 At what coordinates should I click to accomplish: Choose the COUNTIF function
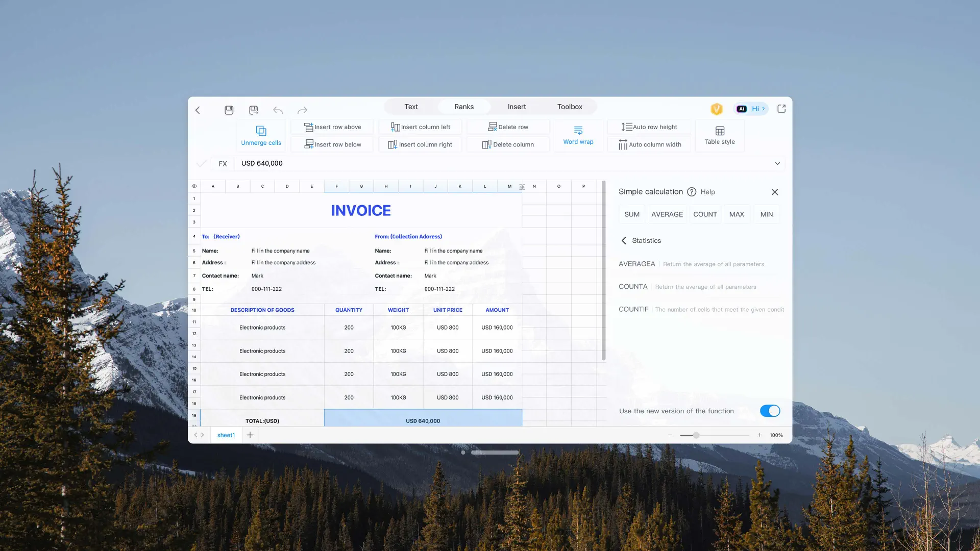click(x=633, y=309)
